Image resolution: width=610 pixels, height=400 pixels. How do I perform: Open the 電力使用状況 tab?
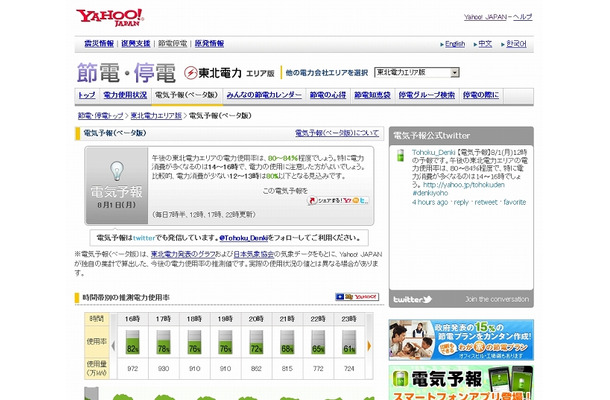tap(125, 95)
